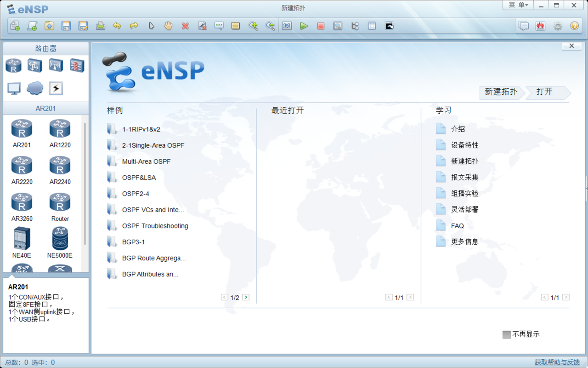Show all interfaces toolbar icon
This screenshot has width=588, height=368.
pyautogui.click(x=355, y=26)
